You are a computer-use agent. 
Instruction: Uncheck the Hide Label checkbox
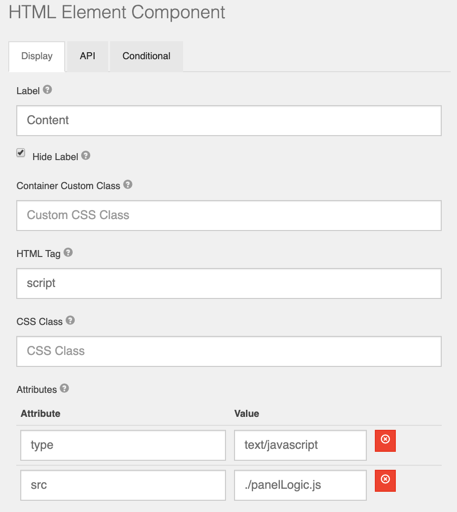tap(21, 153)
